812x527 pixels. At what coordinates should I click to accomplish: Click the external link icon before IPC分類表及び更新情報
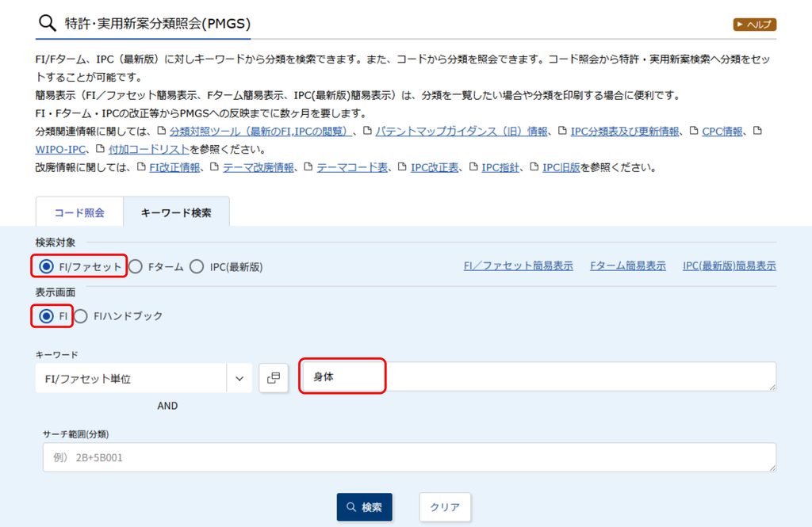click(562, 131)
